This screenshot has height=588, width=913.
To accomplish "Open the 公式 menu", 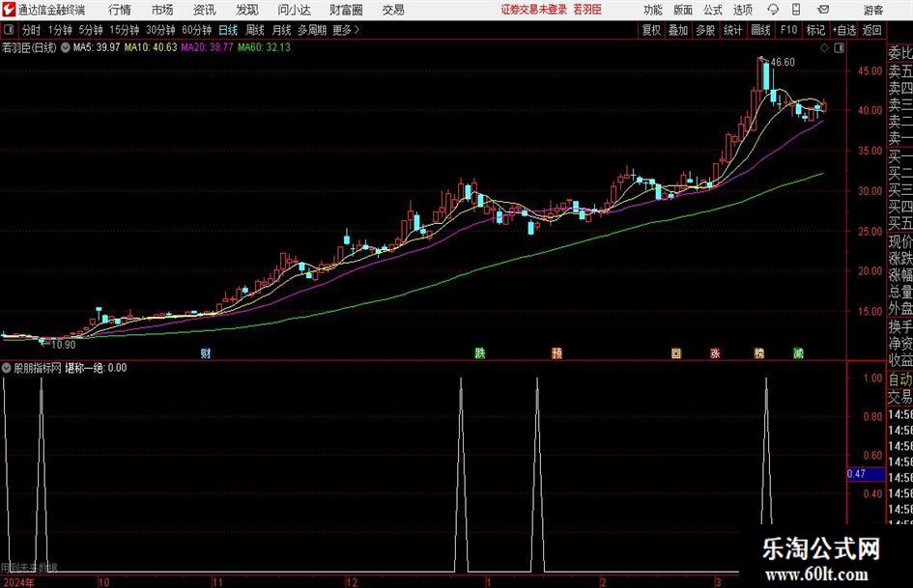I will point(712,10).
